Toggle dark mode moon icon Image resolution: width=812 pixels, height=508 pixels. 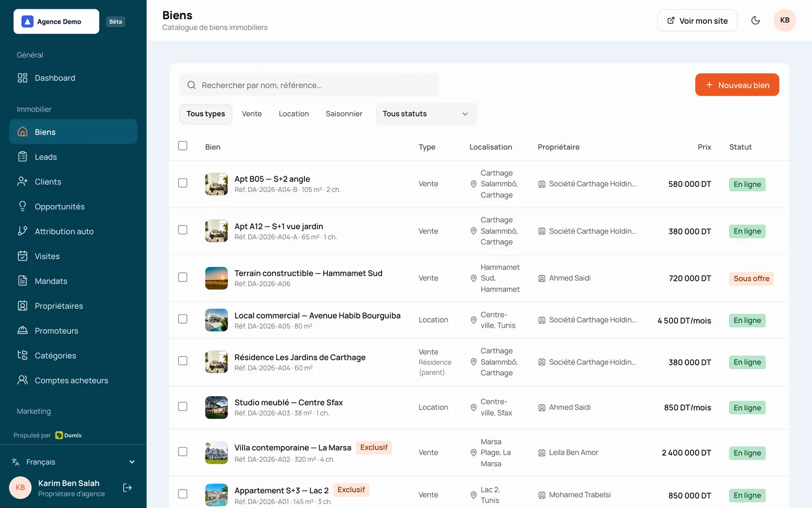[x=756, y=20]
